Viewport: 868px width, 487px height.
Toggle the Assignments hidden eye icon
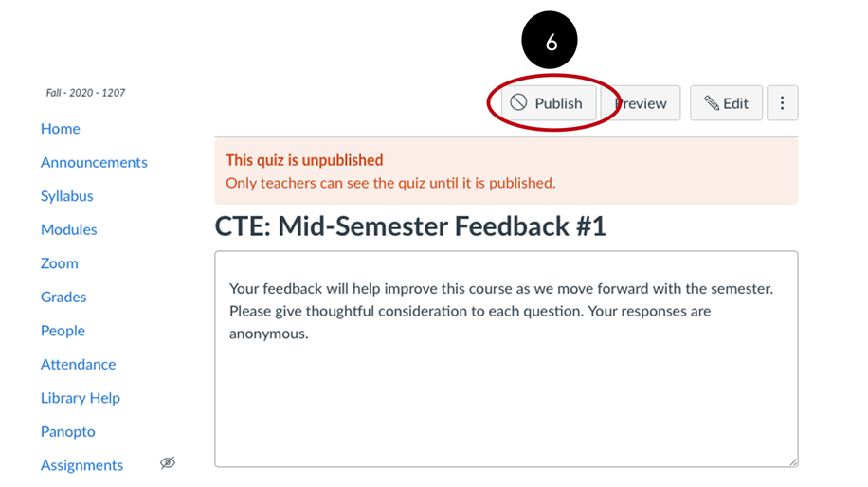point(168,463)
